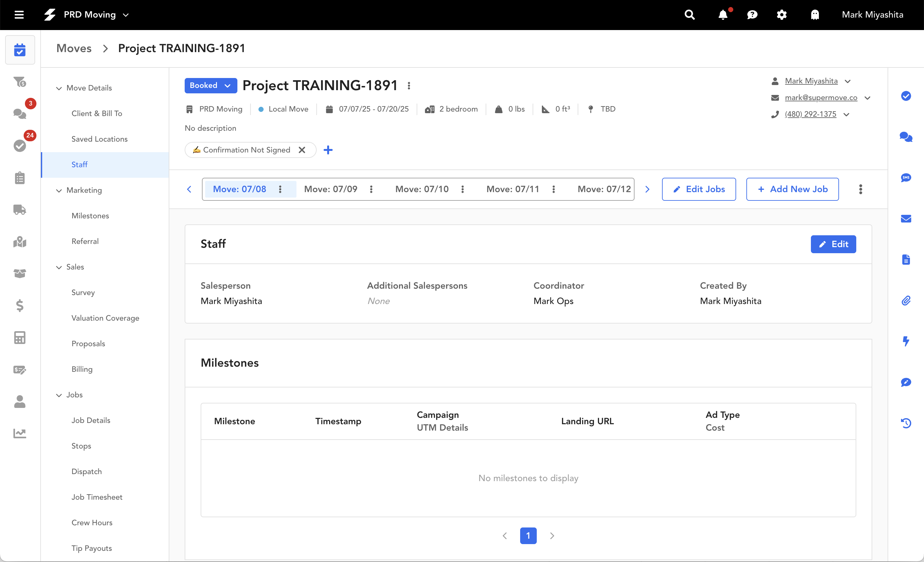
Task: Open the chart reports sidebar icon
Action: pos(20,433)
